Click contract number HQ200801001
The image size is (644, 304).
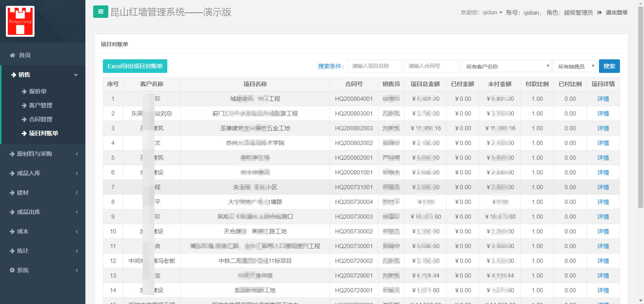click(x=354, y=173)
